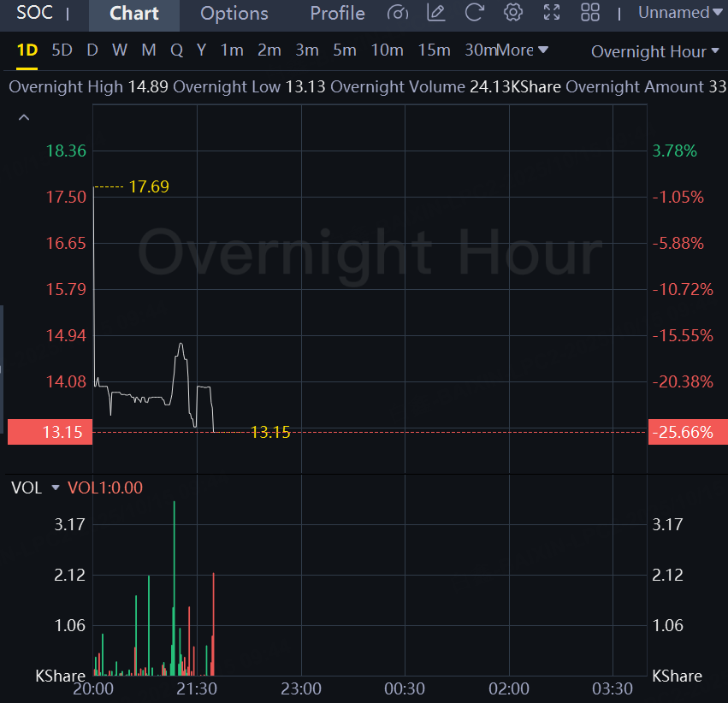
Task: Open the Overnight Hour session dropdown
Action: tap(654, 51)
